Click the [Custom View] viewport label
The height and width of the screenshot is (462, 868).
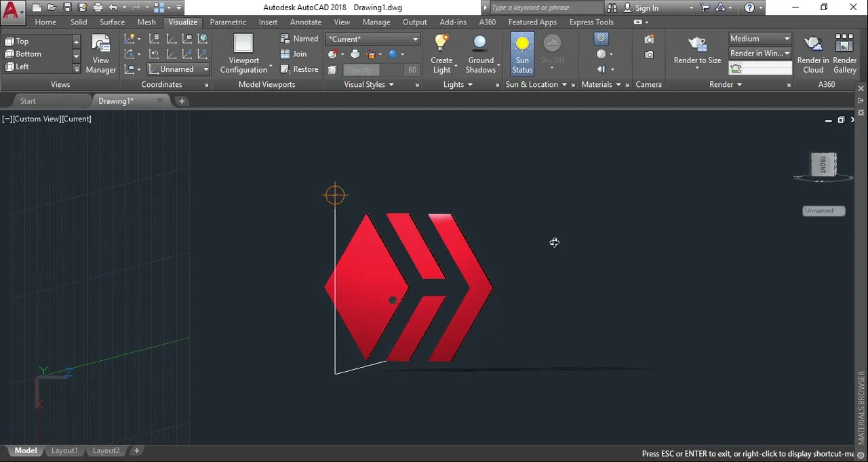coord(37,119)
